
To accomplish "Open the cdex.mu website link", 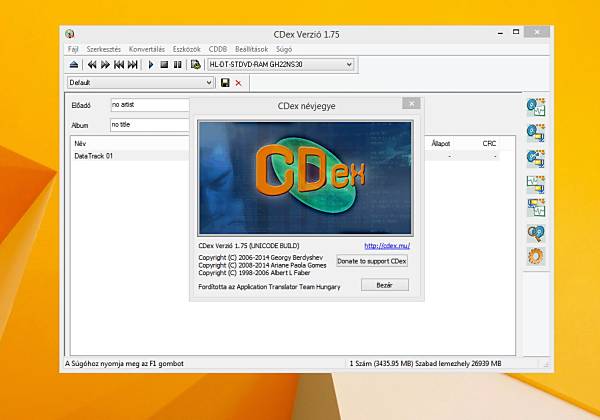I will coord(387,246).
